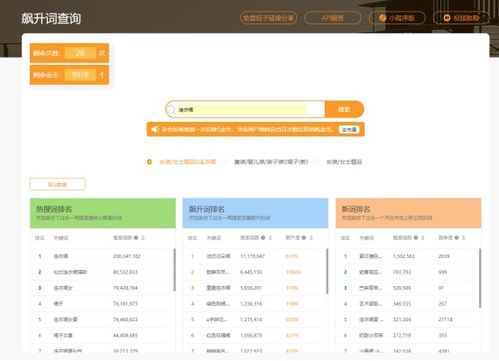This screenshot has height=361, width=499.
Task: Click competition value 267 in 新词排名
Action: coord(442,304)
